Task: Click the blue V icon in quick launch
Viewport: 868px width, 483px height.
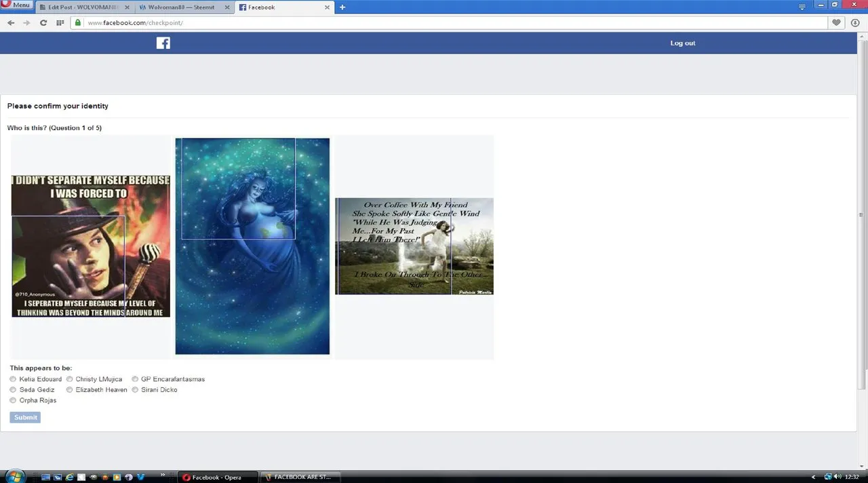Action: point(140,477)
